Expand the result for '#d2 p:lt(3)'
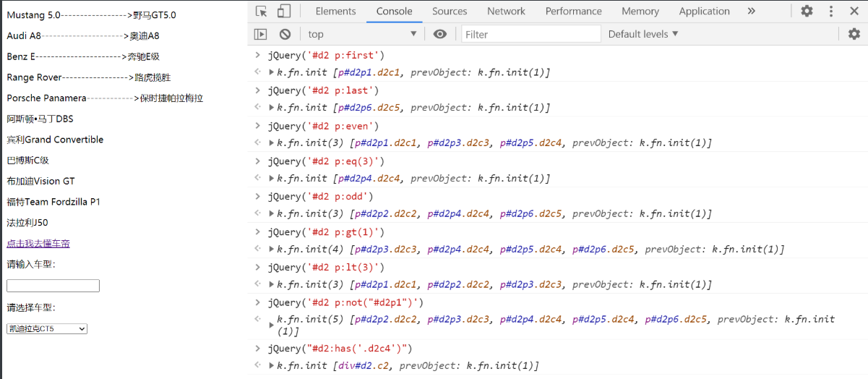The width and height of the screenshot is (868, 379). pos(271,285)
